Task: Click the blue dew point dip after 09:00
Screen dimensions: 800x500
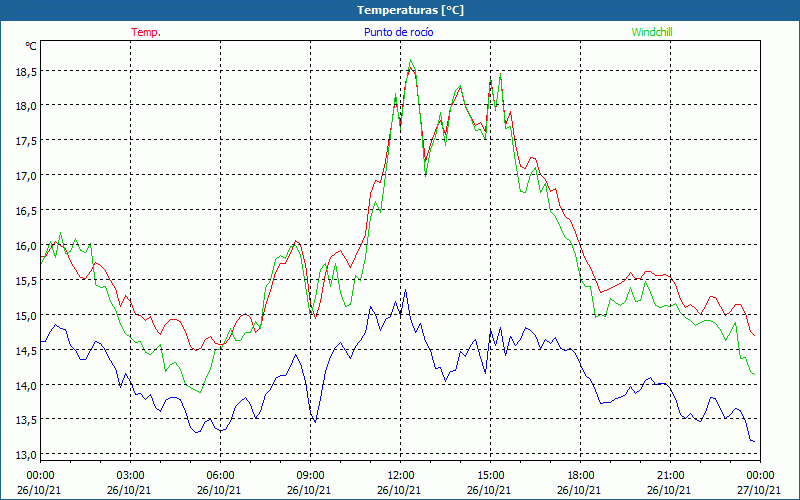Action: [x=315, y=421]
